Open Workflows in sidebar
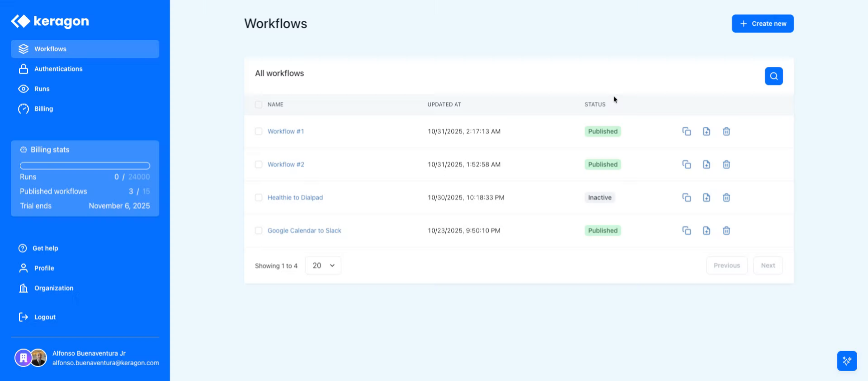The width and height of the screenshot is (868, 381). click(x=85, y=49)
